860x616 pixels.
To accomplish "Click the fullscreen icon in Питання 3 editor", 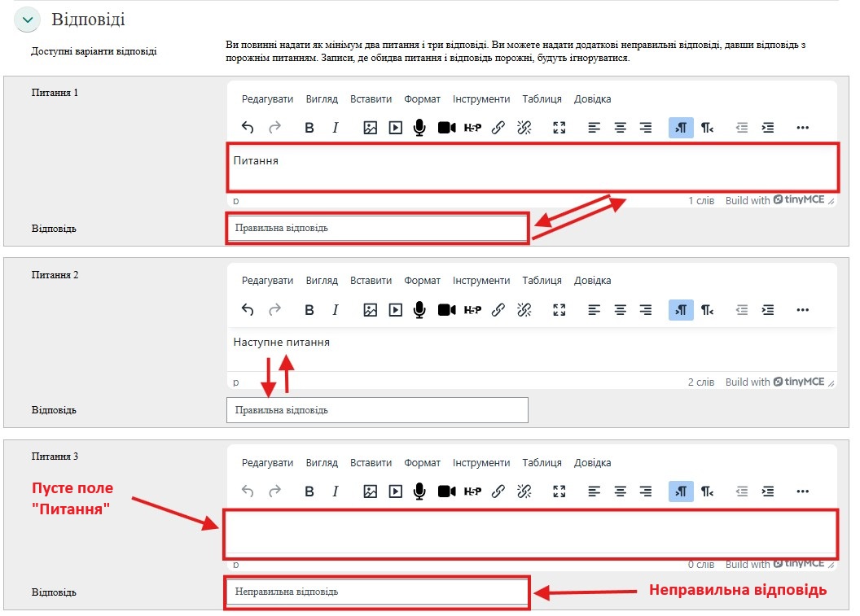I will point(559,491).
